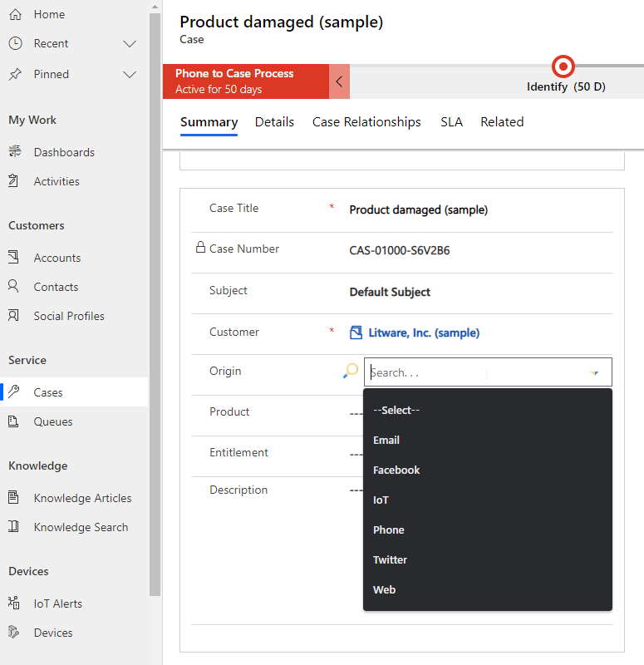
Task: Open the Litware, Inc. (sample) customer link
Action: (424, 332)
